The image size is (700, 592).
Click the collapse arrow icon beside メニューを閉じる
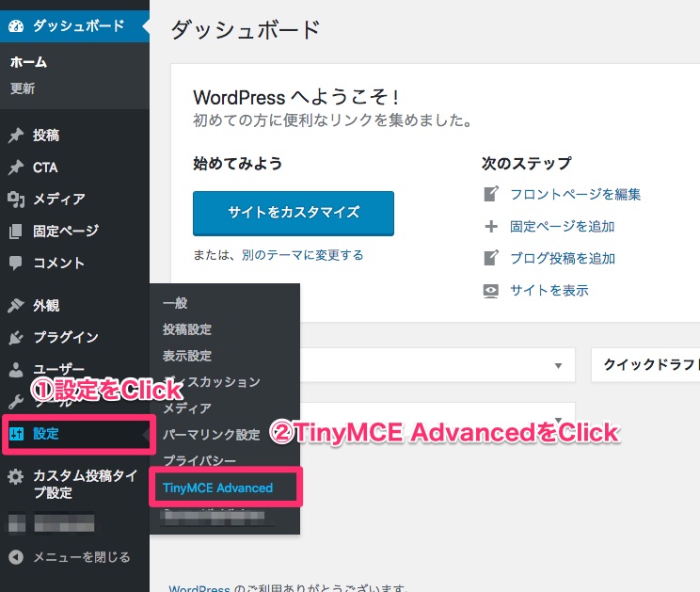pyautogui.click(x=16, y=557)
